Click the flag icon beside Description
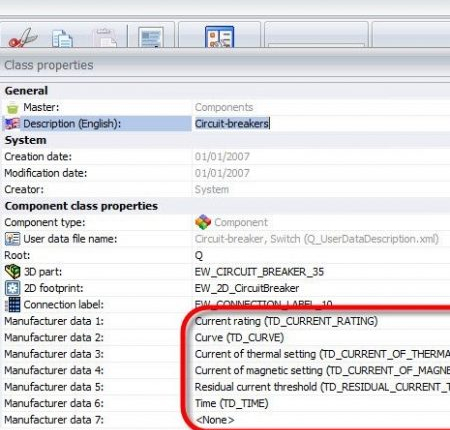Image resolution: width=450 pixels, height=430 pixels. pos(12,124)
